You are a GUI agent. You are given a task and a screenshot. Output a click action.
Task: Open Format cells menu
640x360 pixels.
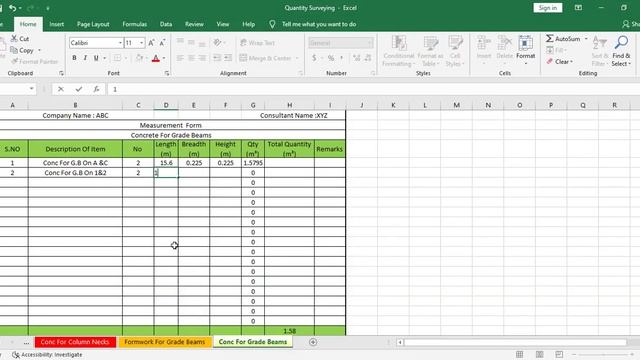525,50
